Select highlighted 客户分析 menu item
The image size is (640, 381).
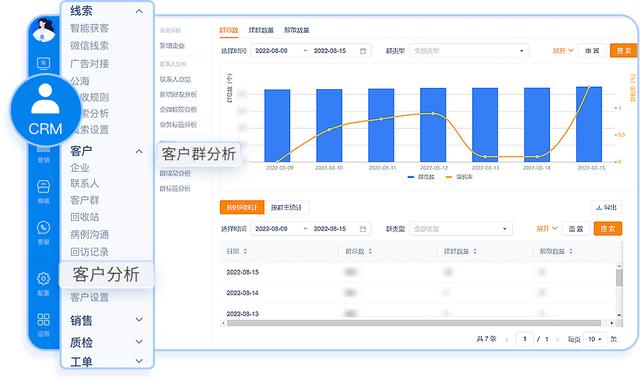107,274
